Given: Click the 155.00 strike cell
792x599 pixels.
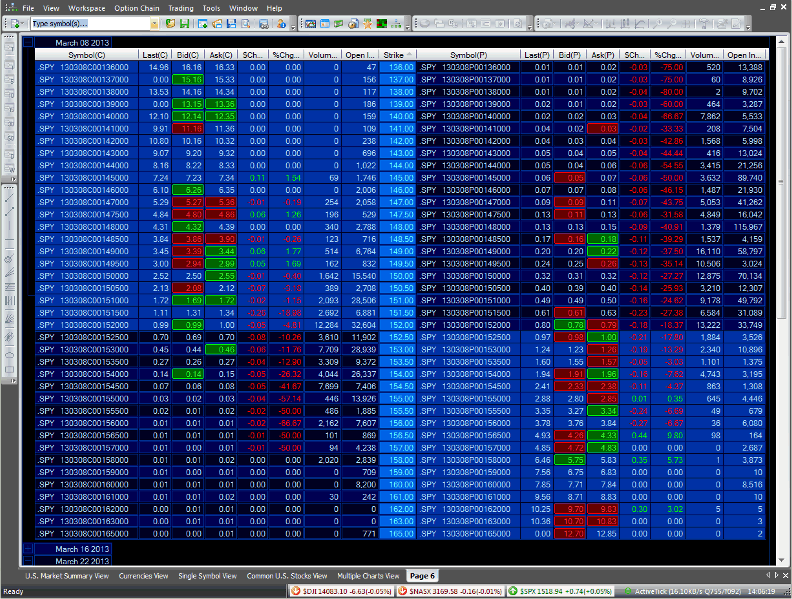Looking at the screenshot, I should click(398, 398).
